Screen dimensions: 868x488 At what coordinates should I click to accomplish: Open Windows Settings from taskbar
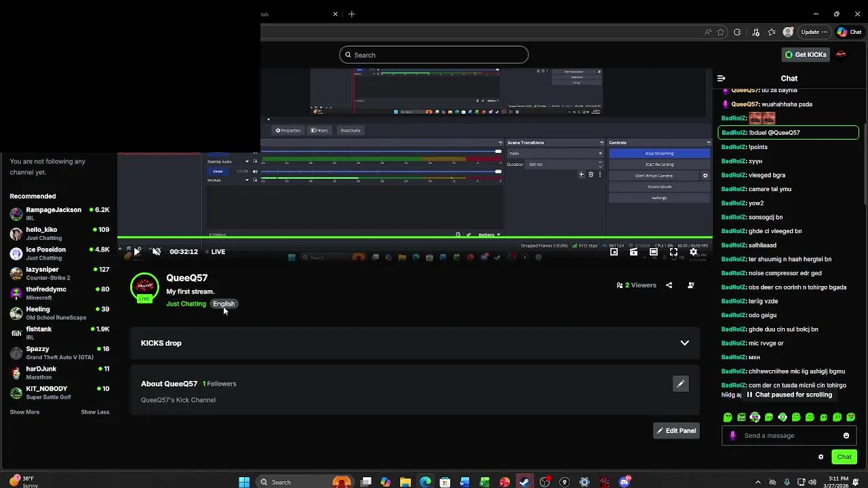coord(585,482)
